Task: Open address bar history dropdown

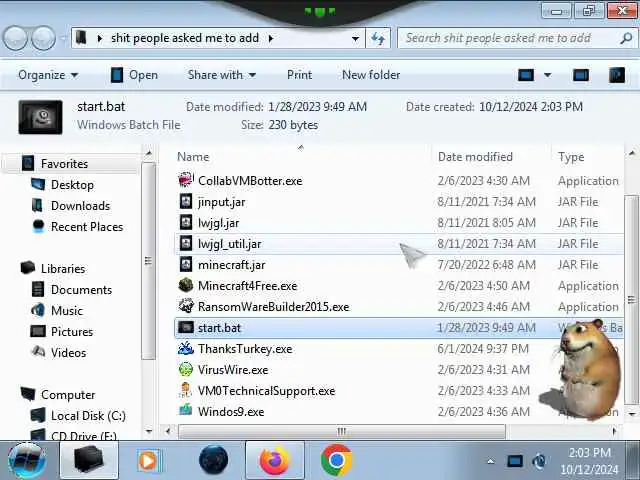Action: tap(355, 38)
